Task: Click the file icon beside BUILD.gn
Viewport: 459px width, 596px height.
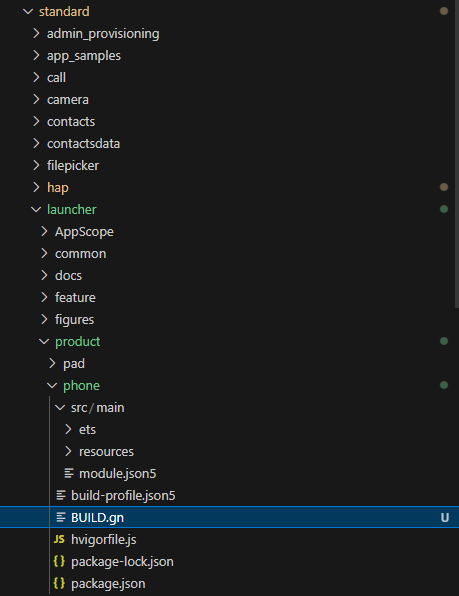Action: point(61,517)
